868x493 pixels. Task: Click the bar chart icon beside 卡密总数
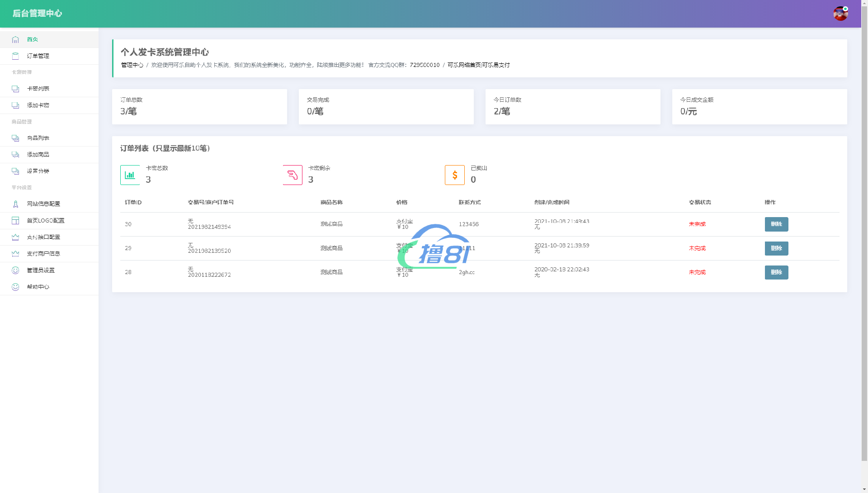(x=130, y=175)
